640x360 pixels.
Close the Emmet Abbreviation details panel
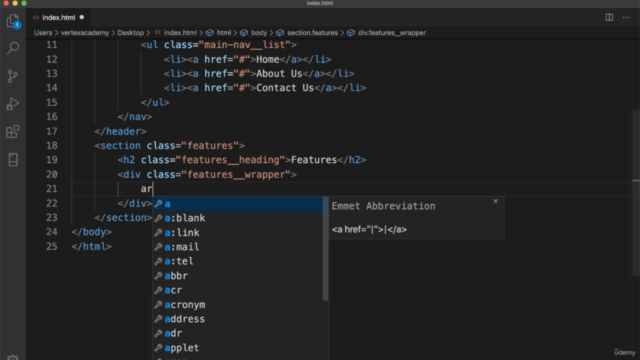pyautogui.click(x=496, y=201)
